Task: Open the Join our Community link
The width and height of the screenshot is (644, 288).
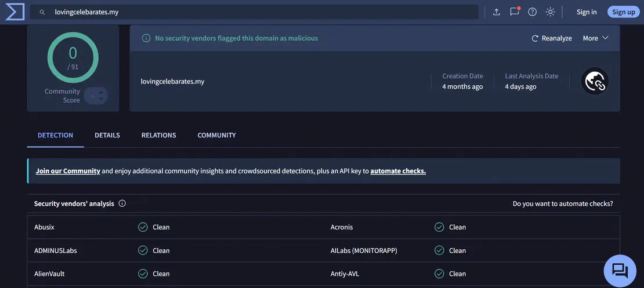Action: coord(68,171)
